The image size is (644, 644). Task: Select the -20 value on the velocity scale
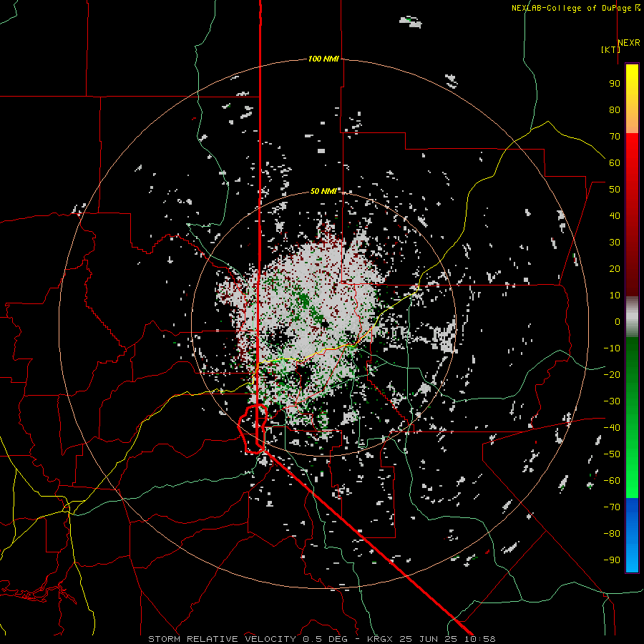click(612, 375)
